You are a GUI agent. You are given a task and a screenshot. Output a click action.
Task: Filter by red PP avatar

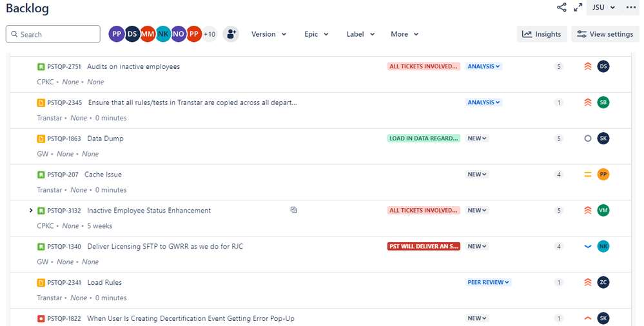point(194,34)
